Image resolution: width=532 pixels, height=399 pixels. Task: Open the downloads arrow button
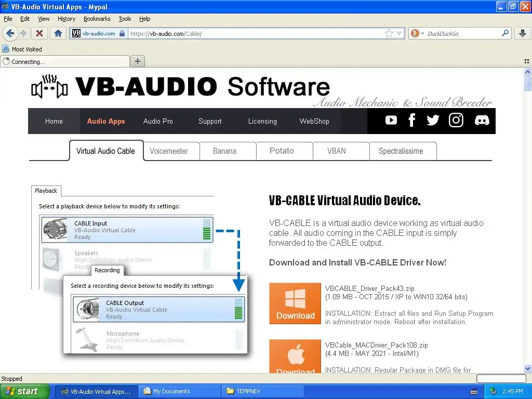[523, 33]
